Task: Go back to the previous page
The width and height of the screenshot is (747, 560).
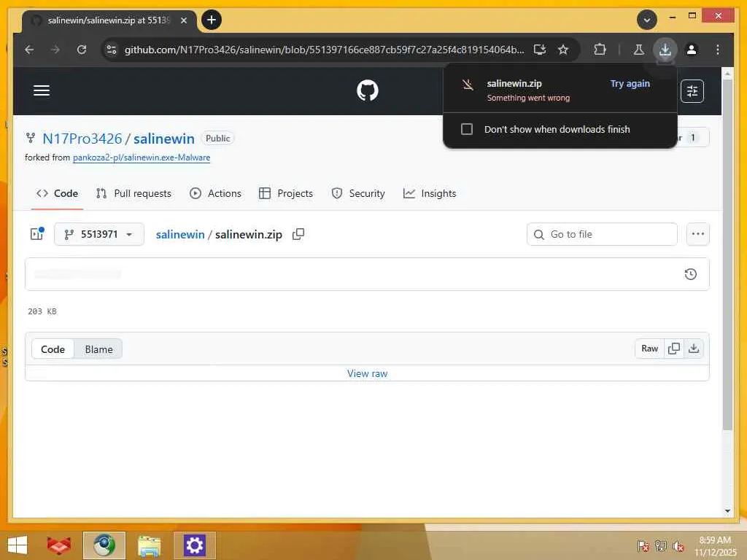Action: pos(29,50)
